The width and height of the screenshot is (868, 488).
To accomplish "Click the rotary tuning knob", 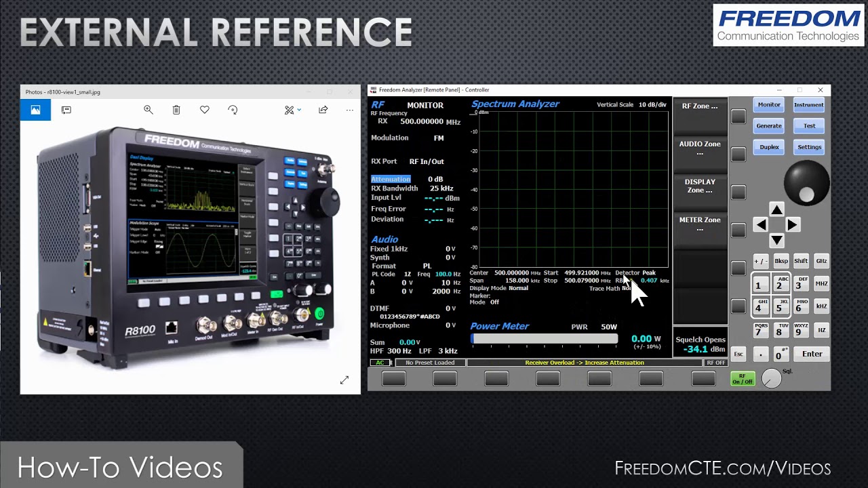I will pos(806,183).
